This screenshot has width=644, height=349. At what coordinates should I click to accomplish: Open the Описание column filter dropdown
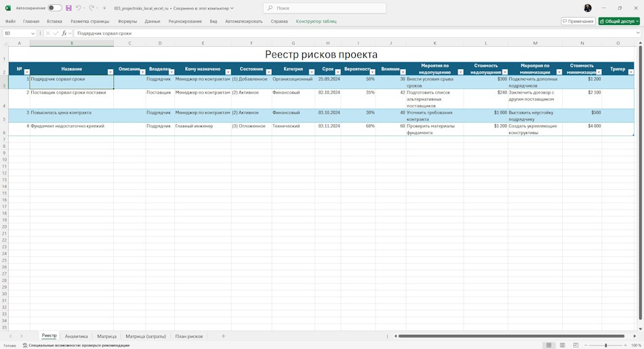[142, 72]
